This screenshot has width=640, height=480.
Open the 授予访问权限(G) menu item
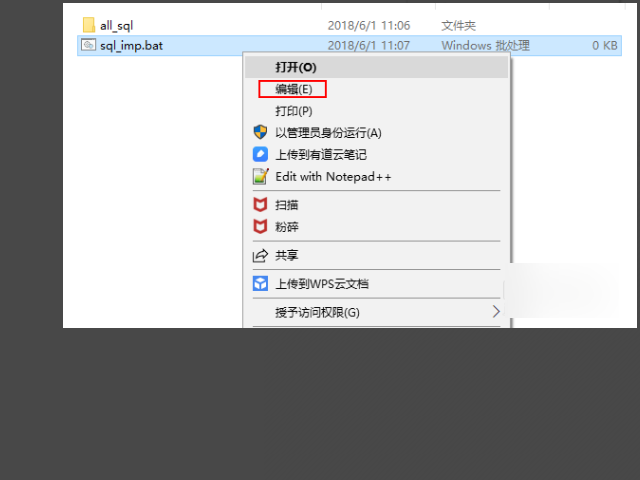[376, 312]
